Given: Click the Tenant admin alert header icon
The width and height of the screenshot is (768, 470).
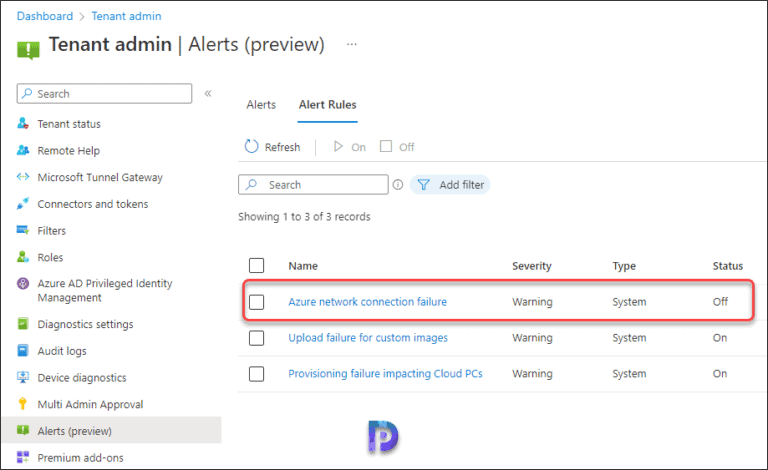Looking at the screenshot, I should 28,50.
